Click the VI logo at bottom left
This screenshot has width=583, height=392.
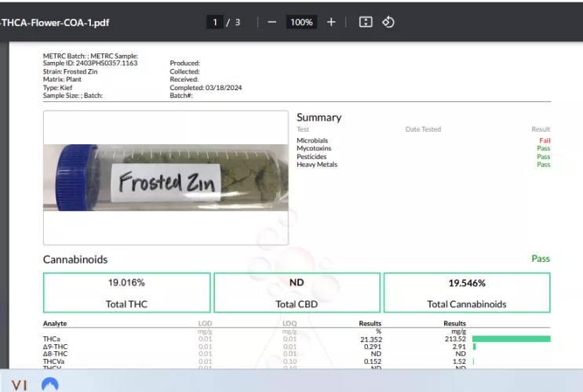point(19,384)
